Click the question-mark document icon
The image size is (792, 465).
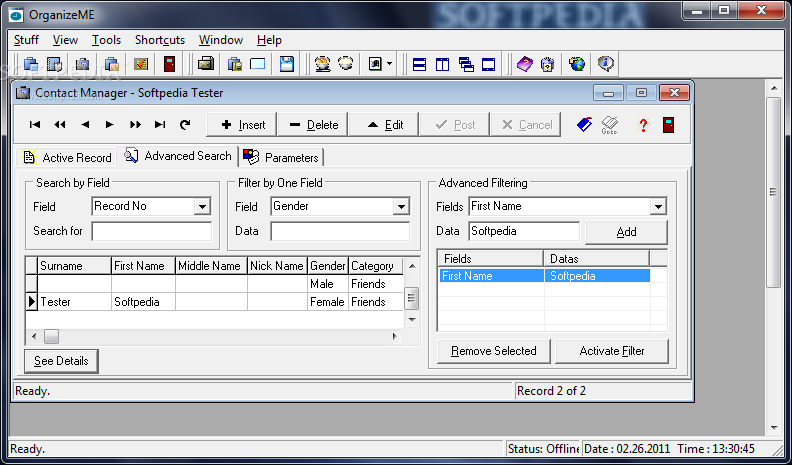548,64
